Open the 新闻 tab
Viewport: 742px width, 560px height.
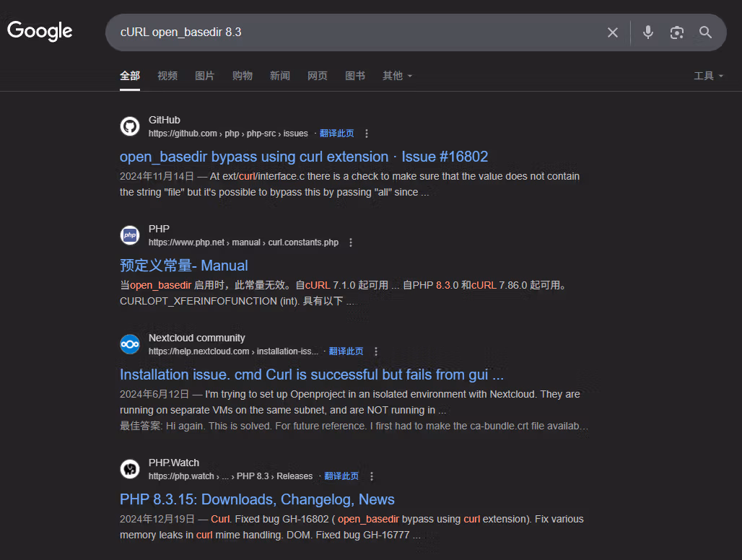279,76
